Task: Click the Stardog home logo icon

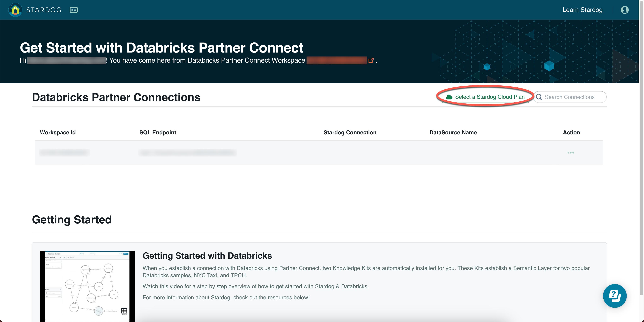Action: coord(15,10)
